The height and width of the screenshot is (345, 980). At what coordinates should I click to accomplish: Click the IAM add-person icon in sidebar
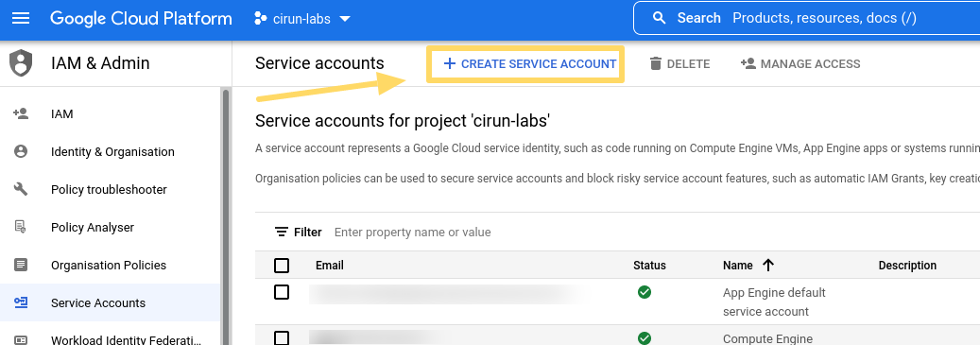(x=21, y=113)
